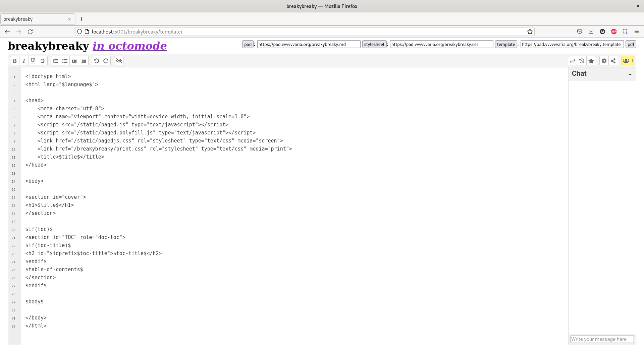Redo the last undone edit
Image resolution: width=644 pixels, height=353 pixels.
(x=106, y=61)
